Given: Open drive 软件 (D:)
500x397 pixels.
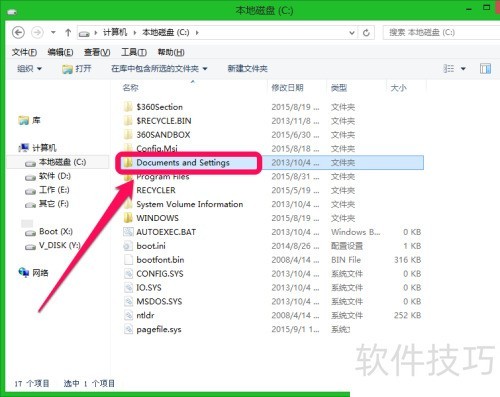Looking at the screenshot, I should click(x=55, y=176).
